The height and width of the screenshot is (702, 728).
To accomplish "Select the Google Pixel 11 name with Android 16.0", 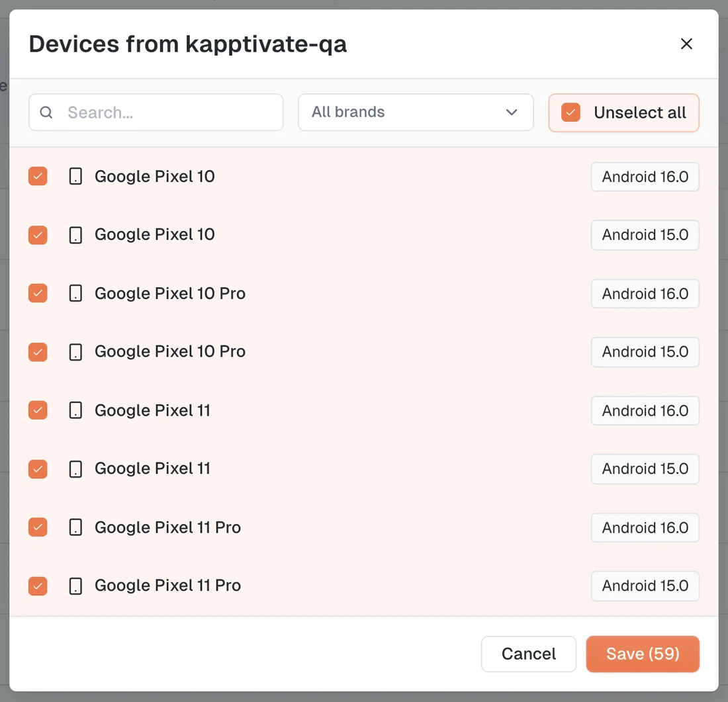I will (152, 410).
